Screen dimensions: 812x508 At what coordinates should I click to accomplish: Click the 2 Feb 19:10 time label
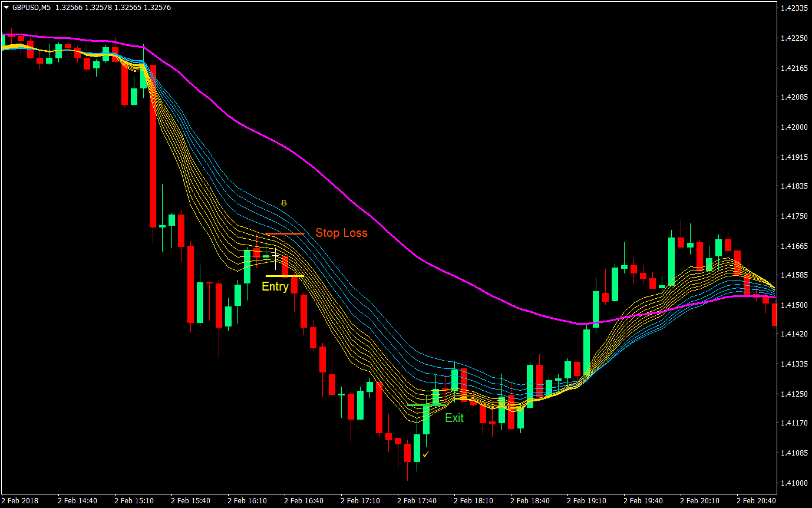coord(587,501)
